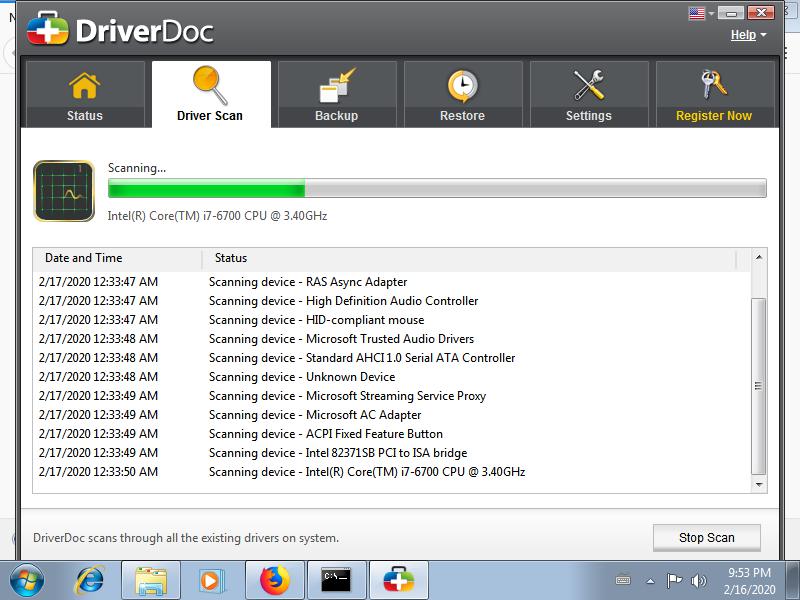Close the DriverDoc window
Image resolution: width=800 pixels, height=600 pixels.
pyautogui.click(x=761, y=13)
